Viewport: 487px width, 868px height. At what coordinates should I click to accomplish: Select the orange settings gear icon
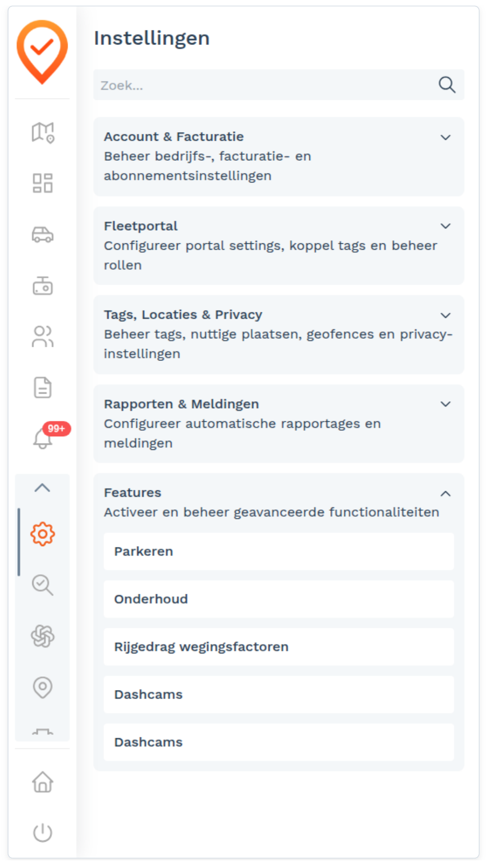[43, 534]
